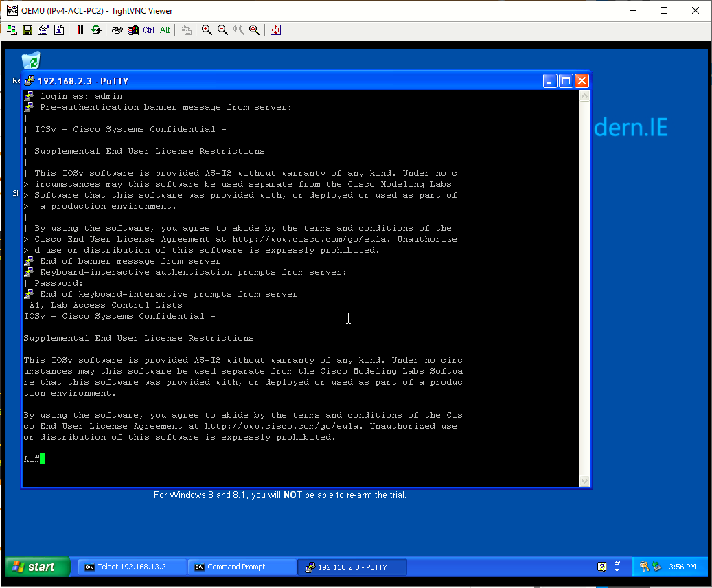The height and width of the screenshot is (588, 712).
Task: Minimize the PuTTY window
Action: coord(550,81)
